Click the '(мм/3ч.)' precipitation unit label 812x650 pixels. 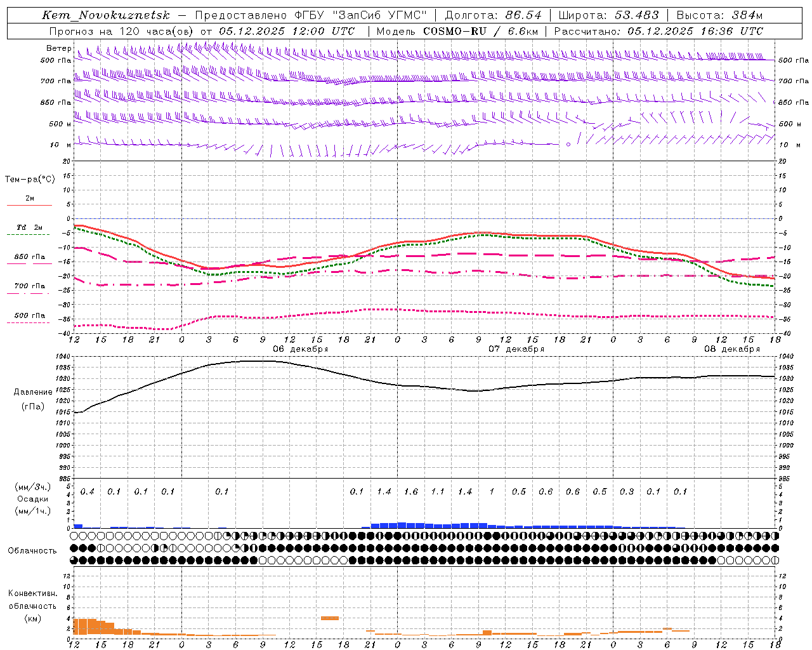pos(33,487)
